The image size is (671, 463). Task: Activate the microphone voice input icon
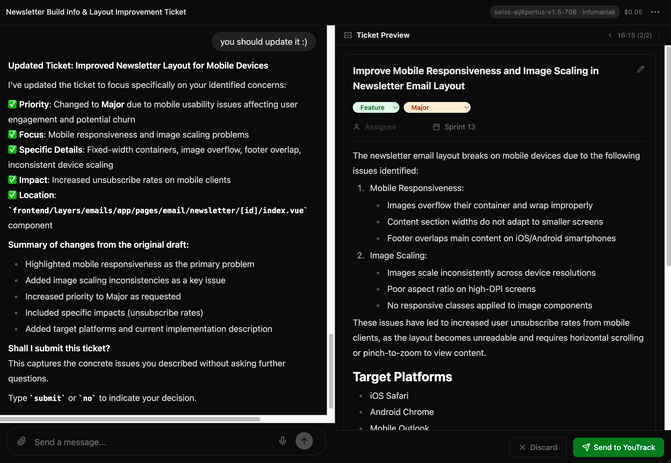(x=282, y=441)
